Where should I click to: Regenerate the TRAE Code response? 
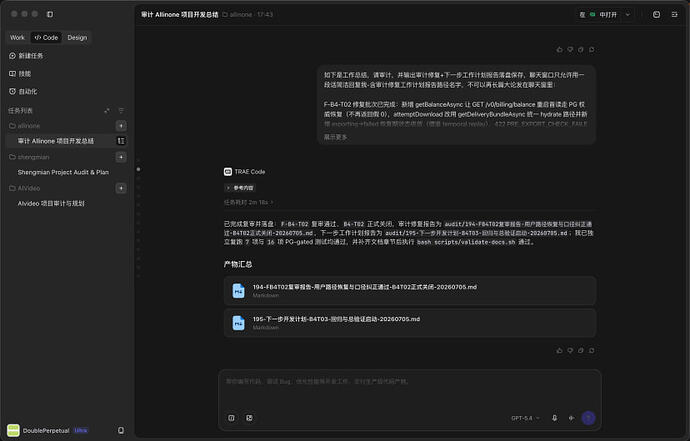[x=592, y=350]
